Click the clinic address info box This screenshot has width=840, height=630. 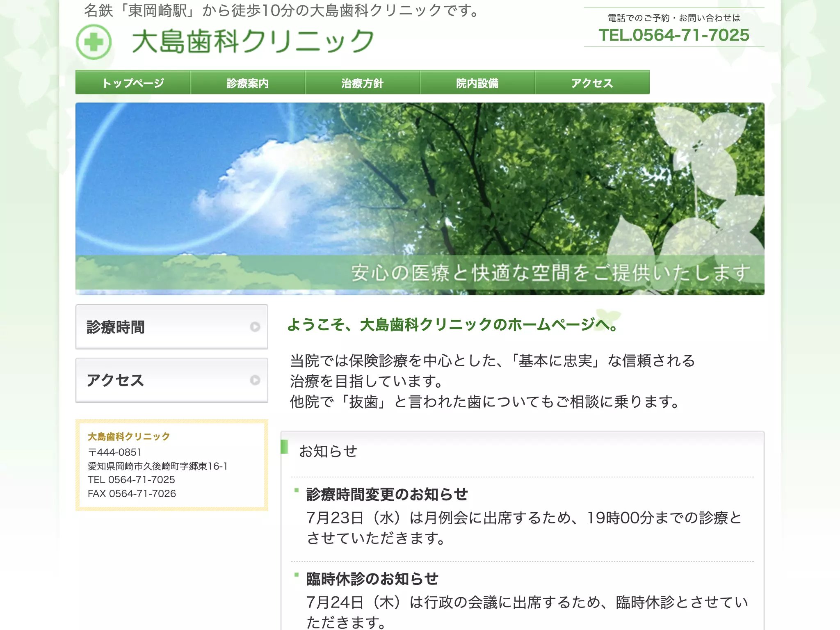pos(172,465)
